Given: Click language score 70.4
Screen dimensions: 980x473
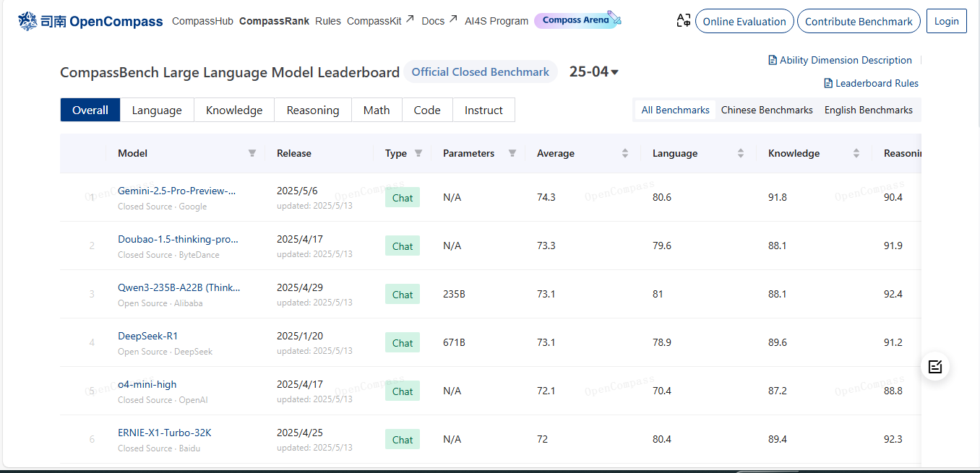Looking at the screenshot, I should pos(662,391).
